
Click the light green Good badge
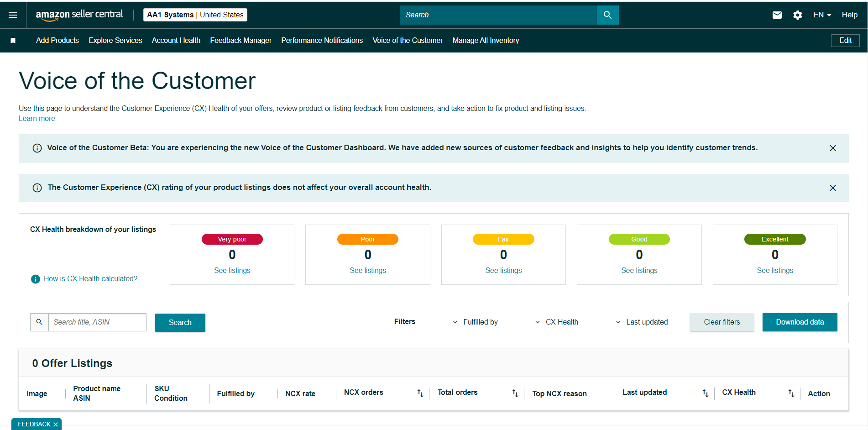tap(639, 239)
